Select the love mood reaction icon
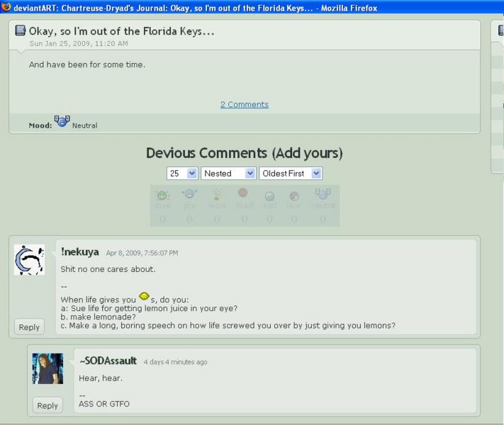 coord(162,196)
